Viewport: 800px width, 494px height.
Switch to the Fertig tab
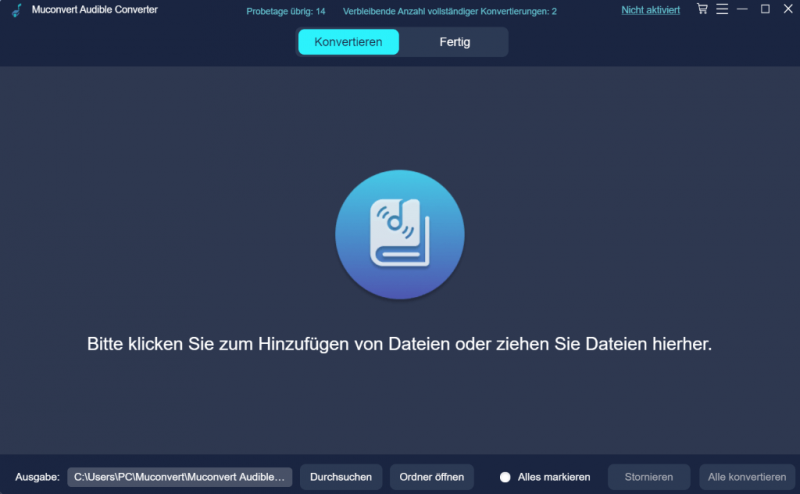[455, 42]
